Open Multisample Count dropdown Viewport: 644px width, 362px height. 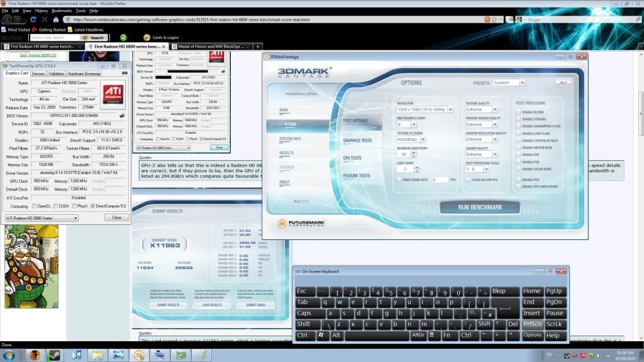click(x=413, y=124)
